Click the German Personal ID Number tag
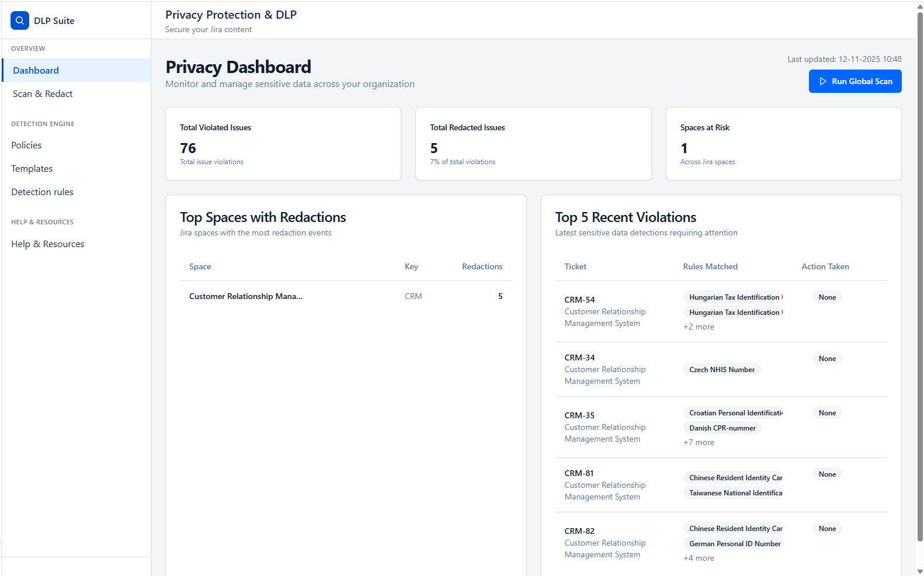 click(x=734, y=544)
